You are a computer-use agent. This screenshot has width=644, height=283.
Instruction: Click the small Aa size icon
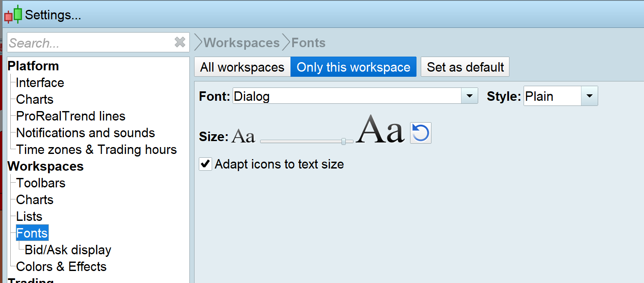[243, 137]
